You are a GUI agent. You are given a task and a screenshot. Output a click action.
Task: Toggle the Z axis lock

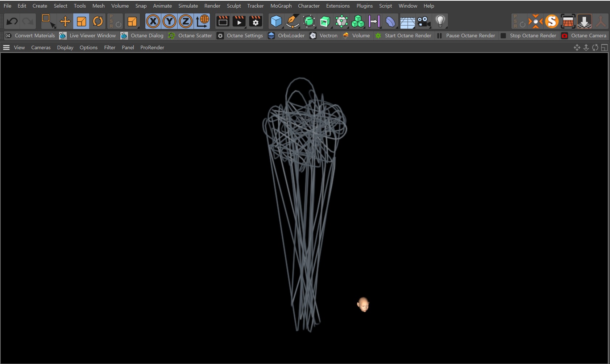coord(186,21)
